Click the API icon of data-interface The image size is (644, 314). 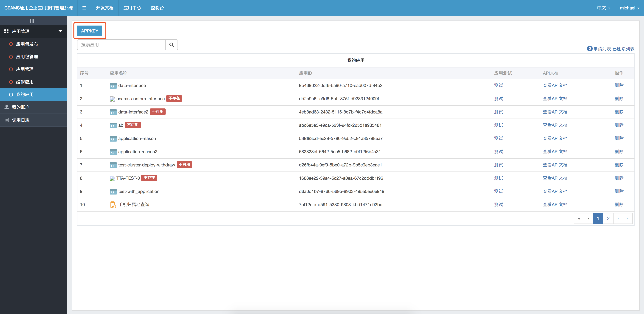point(113,86)
